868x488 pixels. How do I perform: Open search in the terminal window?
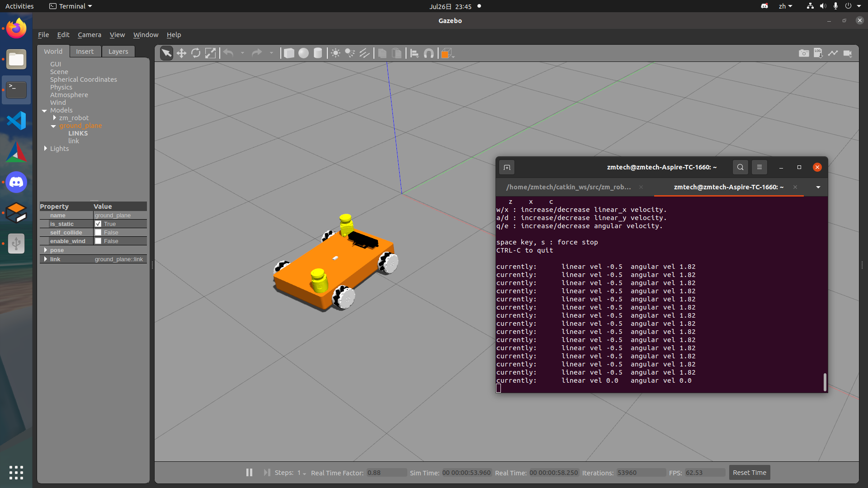740,167
